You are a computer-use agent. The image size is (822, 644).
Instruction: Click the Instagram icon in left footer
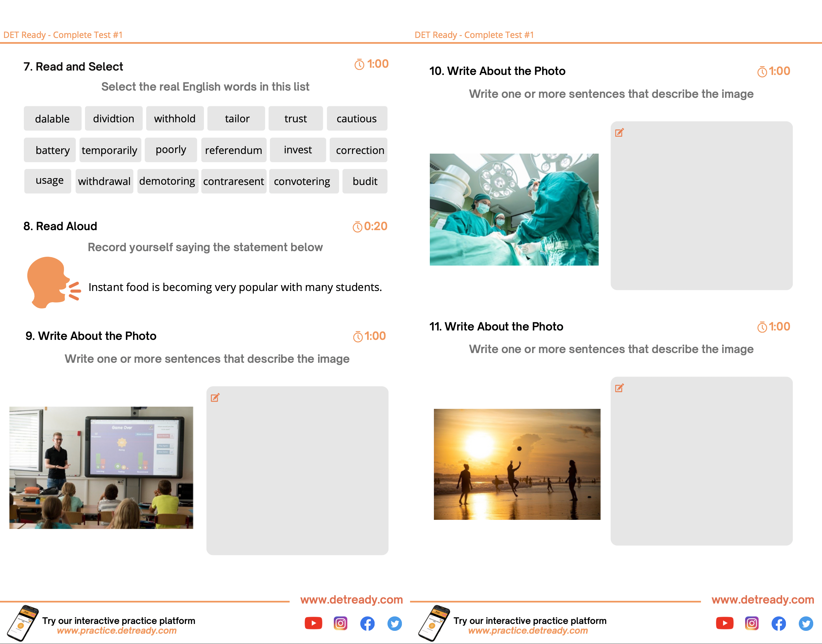click(x=340, y=623)
